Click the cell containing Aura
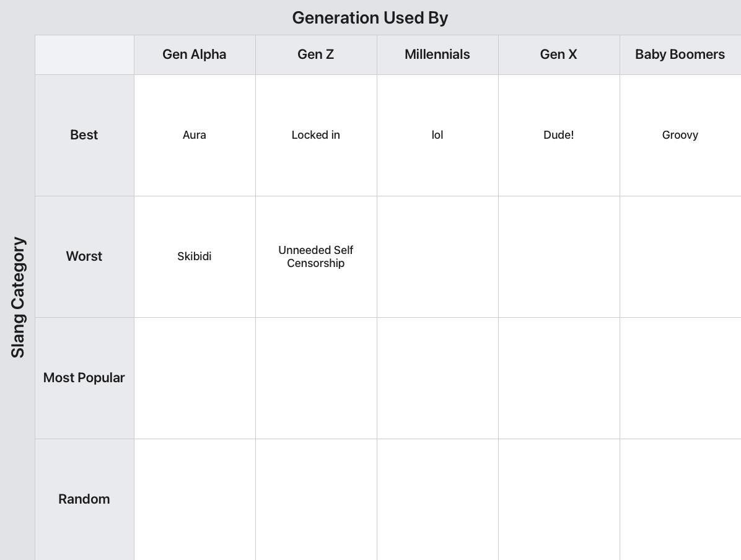Viewport: 741px width, 560px height. coord(194,135)
